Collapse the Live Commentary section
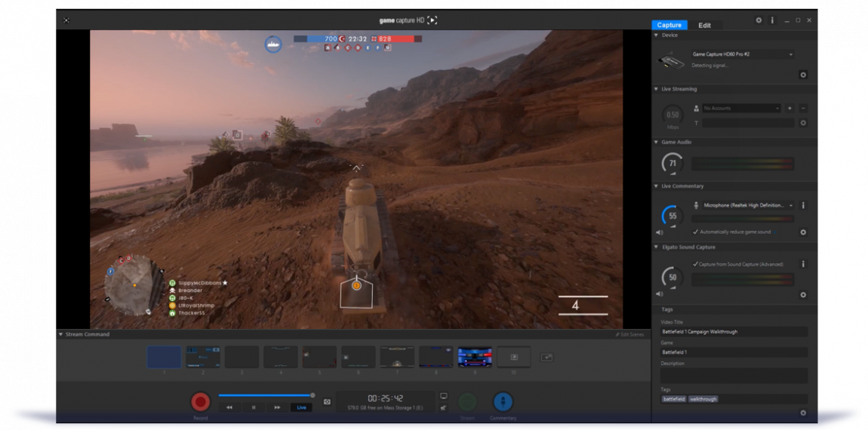The width and height of the screenshot is (868, 430). point(657,186)
